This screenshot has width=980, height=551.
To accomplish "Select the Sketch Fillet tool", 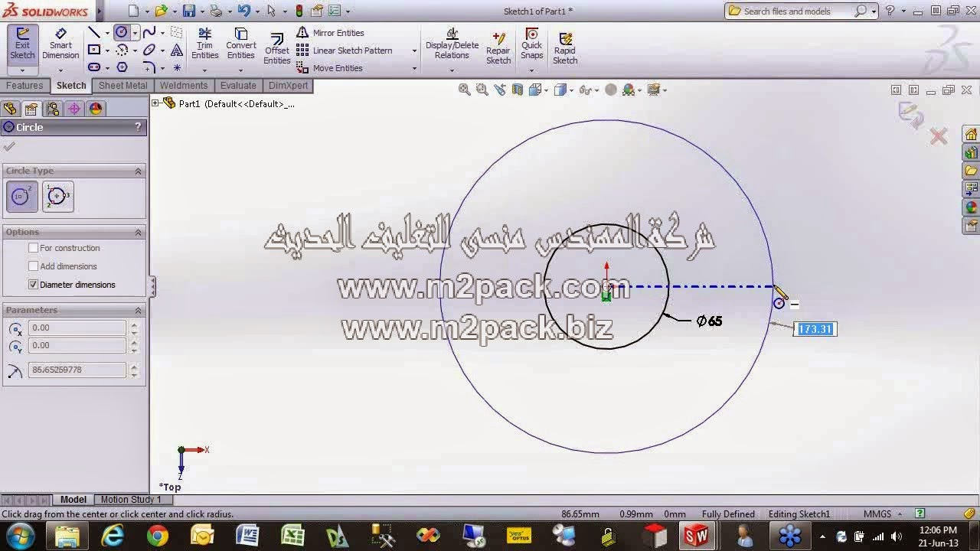I will 149,67.
